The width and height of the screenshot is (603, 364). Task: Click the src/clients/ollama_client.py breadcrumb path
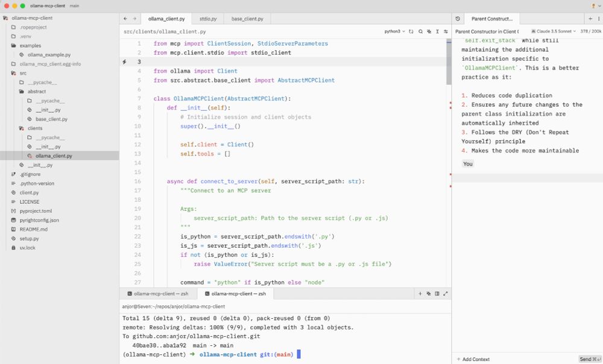[x=165, y=31]
